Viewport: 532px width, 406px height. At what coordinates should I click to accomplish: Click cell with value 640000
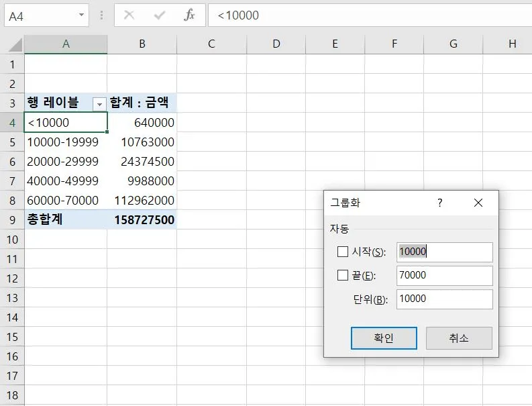[142, 123]
